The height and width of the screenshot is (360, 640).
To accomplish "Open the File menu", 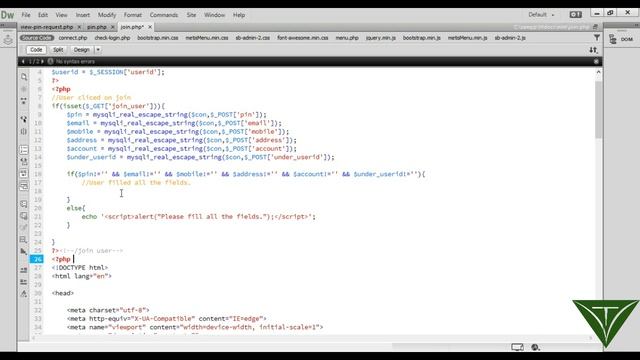I will coord(26,15).
